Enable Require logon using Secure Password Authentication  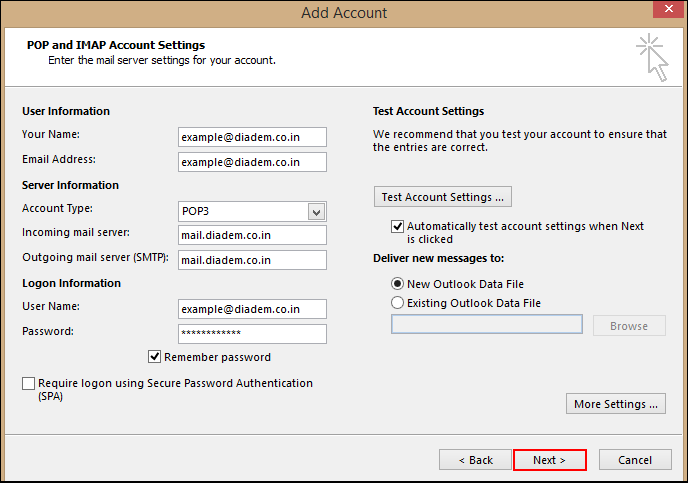pos(28,383)
